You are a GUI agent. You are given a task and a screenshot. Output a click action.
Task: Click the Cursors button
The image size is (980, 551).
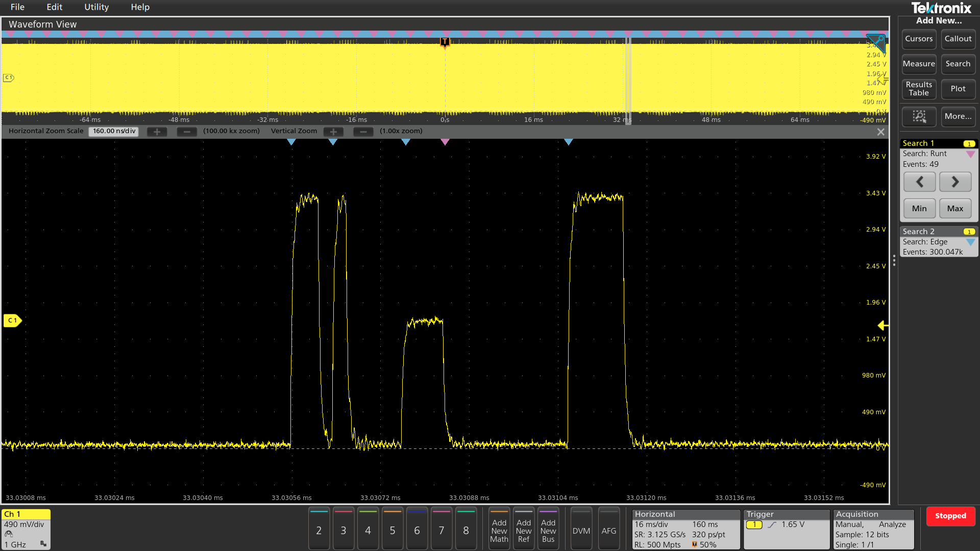(919, 39)
